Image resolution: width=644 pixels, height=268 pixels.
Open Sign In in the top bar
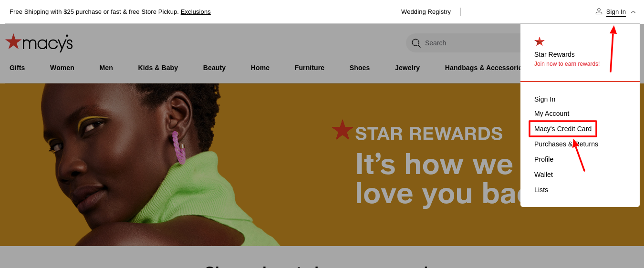(616, 12)
